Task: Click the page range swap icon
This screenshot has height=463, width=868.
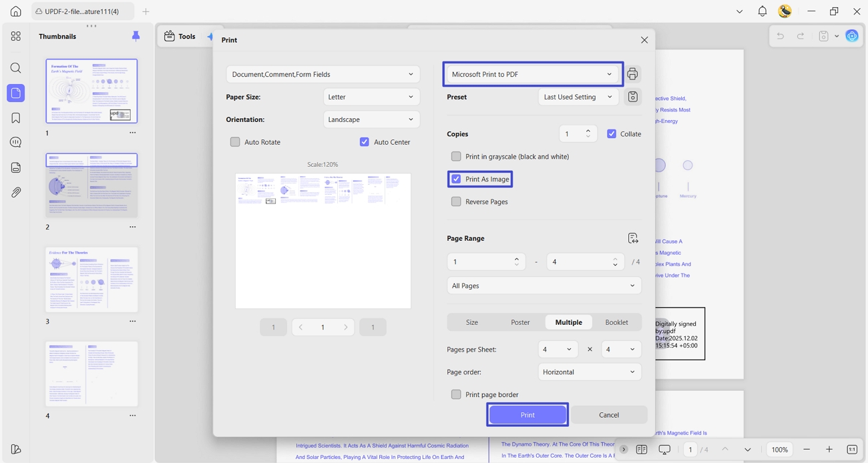Action: click(633, 238)
